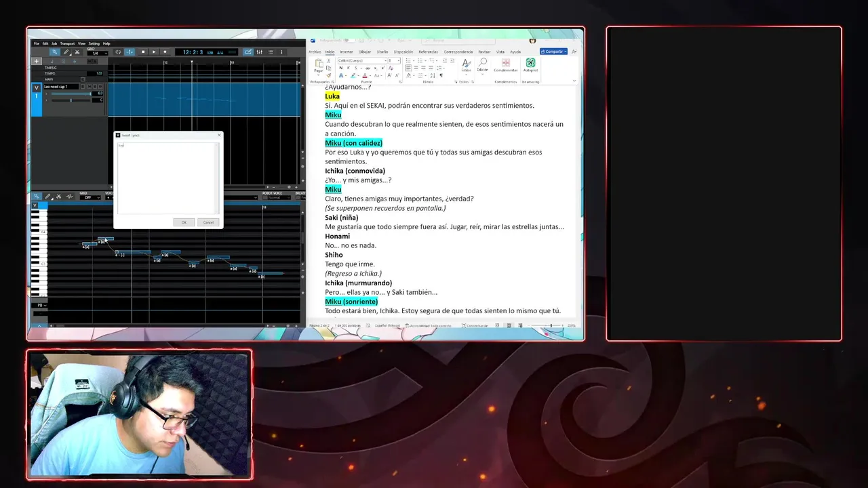Image resolution: width=868 pixels, height=488 pixels.
Task: Toggle paragraph marks (¶) in Word
Action: [x=441, y=76]
